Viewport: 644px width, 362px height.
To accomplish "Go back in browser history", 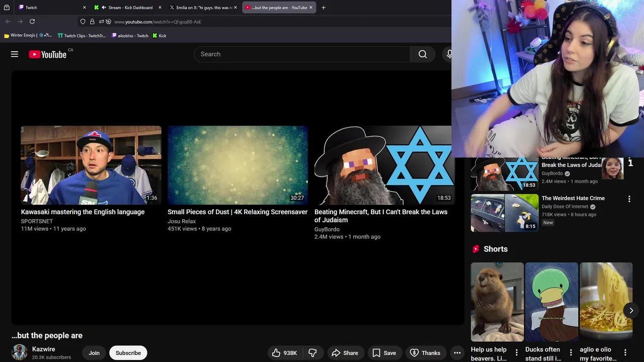I will point(8,22).
